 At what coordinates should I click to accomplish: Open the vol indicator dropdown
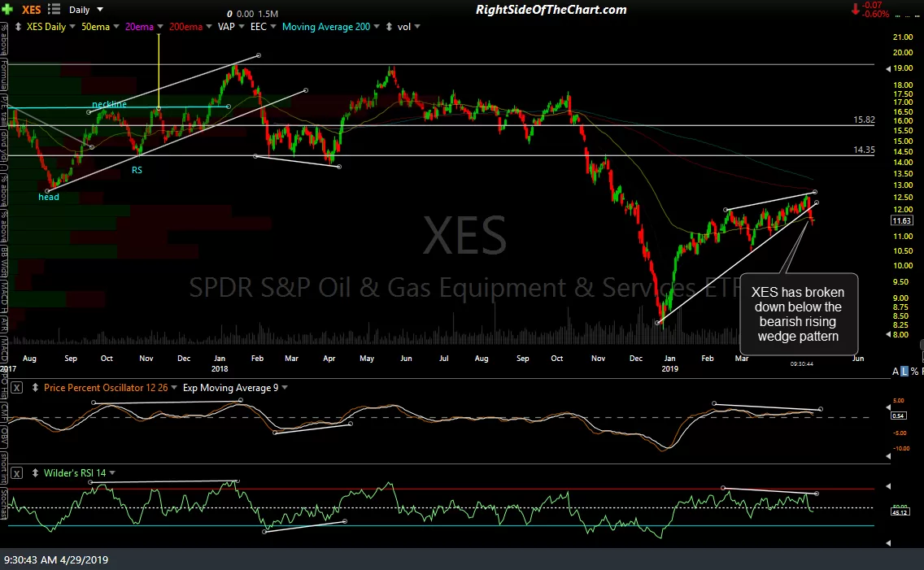pos(417,27)
